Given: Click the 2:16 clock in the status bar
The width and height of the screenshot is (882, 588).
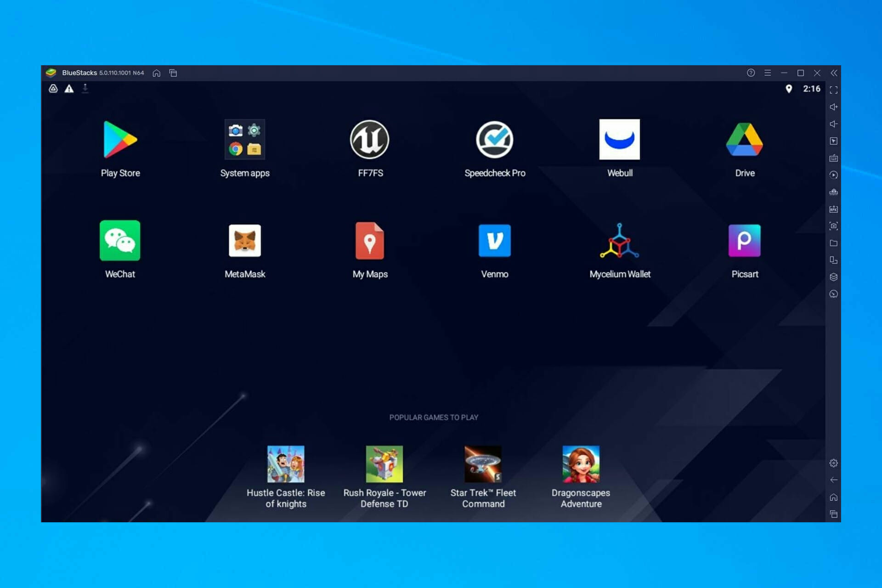Looking at the screenshot, I should pos(812,89).
